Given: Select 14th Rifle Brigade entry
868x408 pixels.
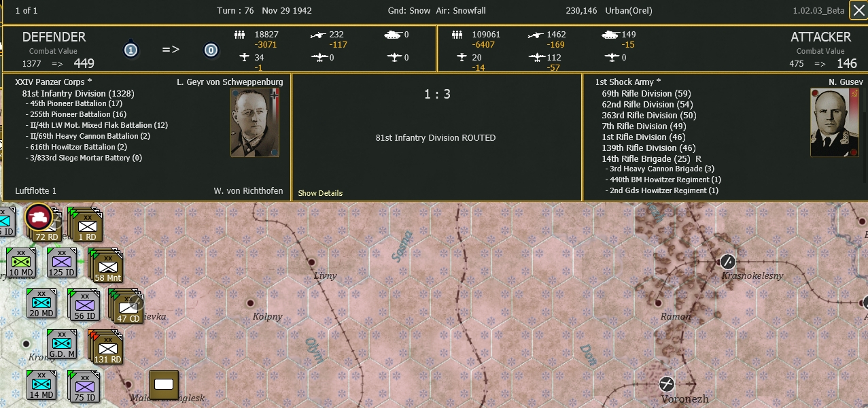Looking at the screenshot, I should tap(652, 159).
